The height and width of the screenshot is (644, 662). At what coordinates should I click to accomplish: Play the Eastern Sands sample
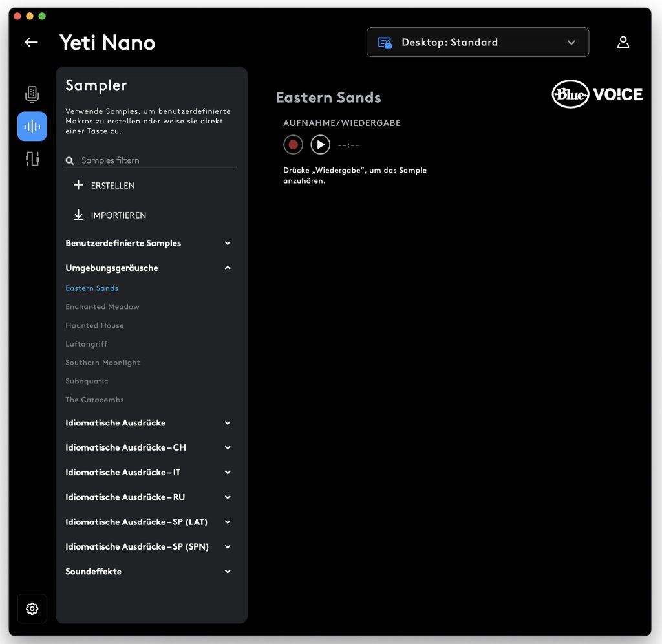321,145
